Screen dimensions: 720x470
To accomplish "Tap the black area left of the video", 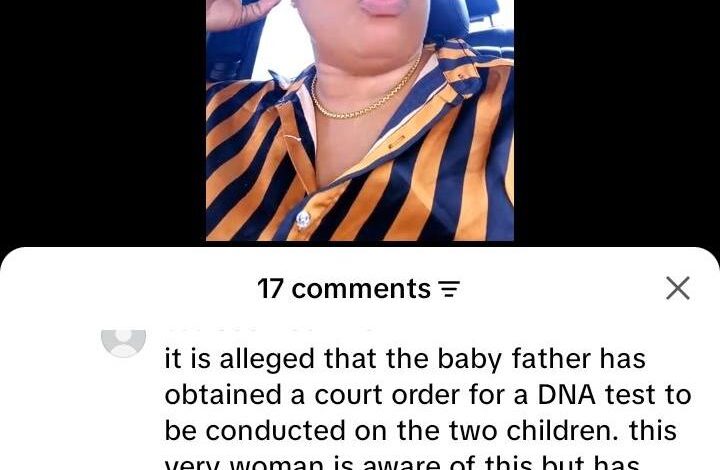I will (103, 120).
